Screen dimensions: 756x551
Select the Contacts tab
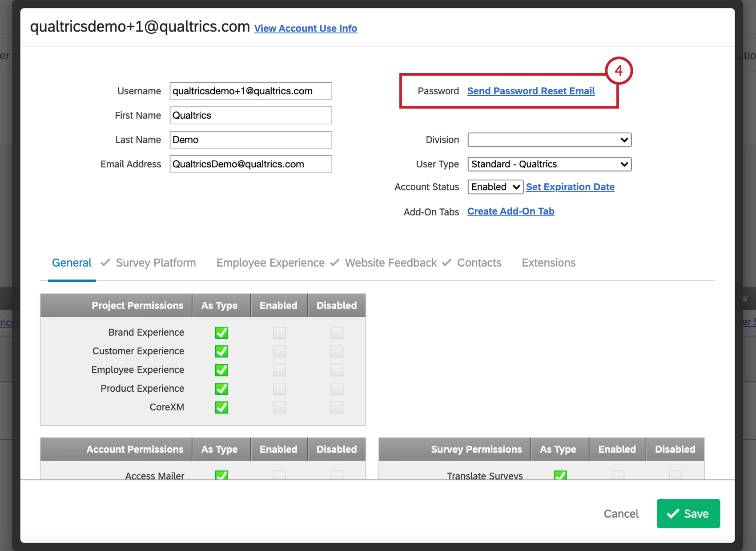[x=479, y=263]
